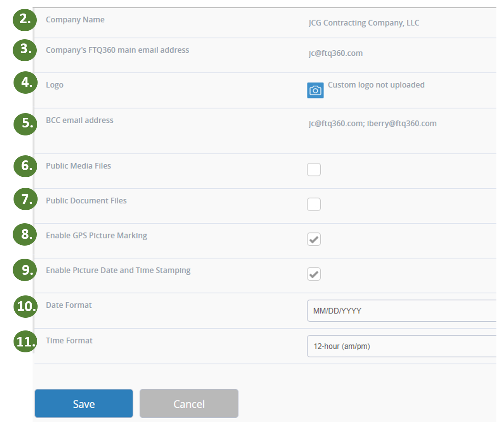Click the 'Company's FTQ360 main email address' label
The width and height of the screenshot is (504, 422).
[117, 50]
